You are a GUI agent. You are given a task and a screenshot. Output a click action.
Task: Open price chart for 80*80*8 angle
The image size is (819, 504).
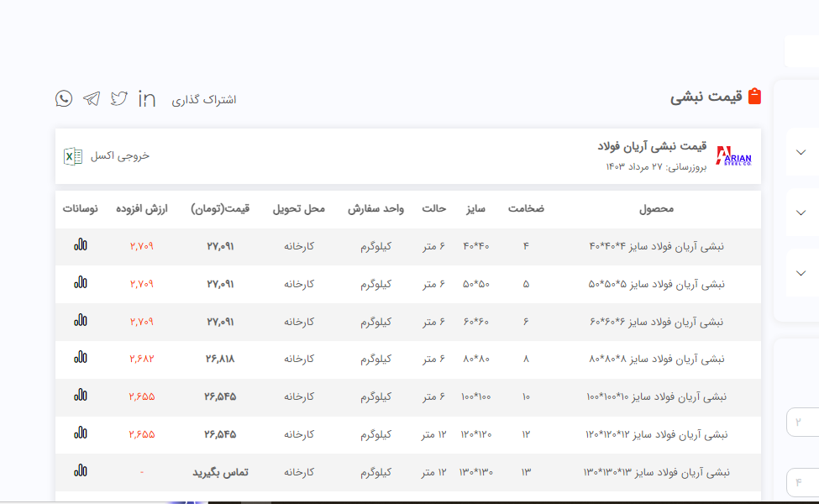coord(80,358)
